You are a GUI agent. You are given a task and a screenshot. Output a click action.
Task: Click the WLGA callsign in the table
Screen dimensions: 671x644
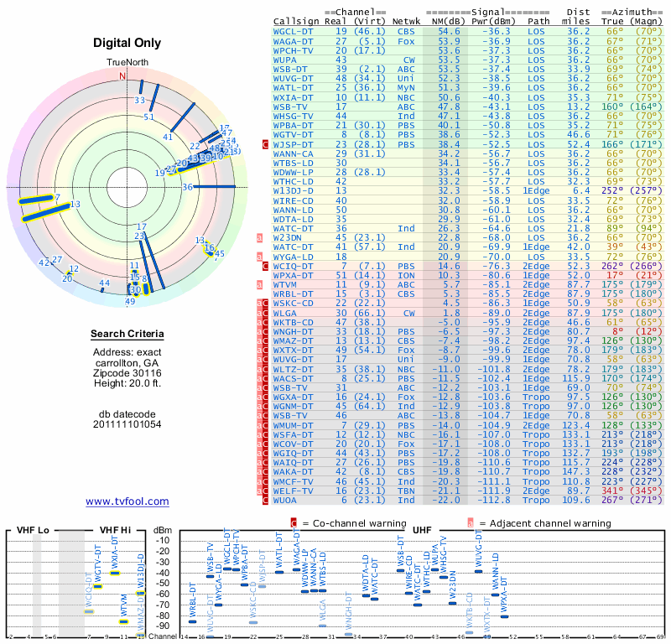pyautogui.click(x=285, y=314)
